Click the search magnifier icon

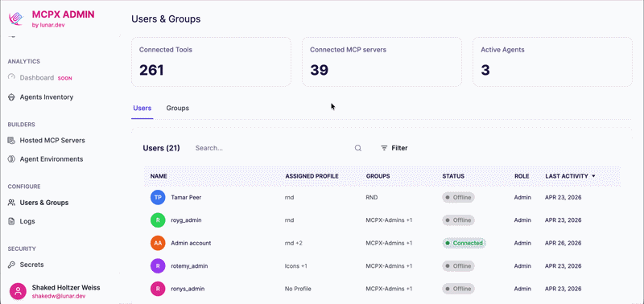click(358, 148)
